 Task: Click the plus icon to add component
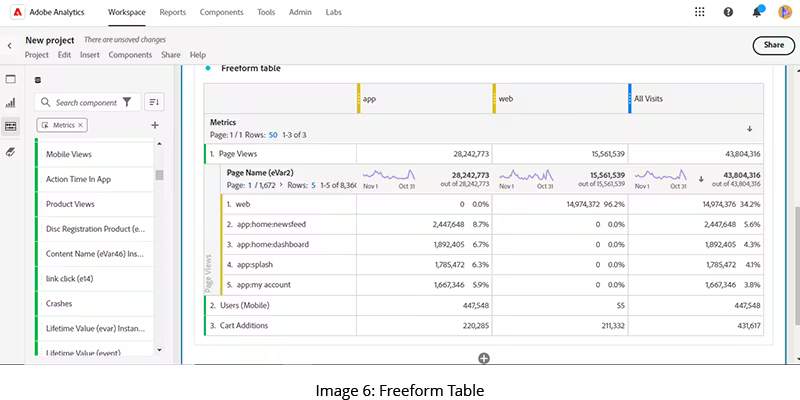coord(155,125)
